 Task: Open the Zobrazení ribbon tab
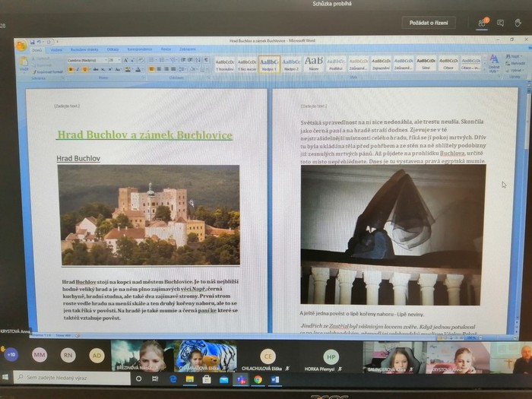(187, 49)
